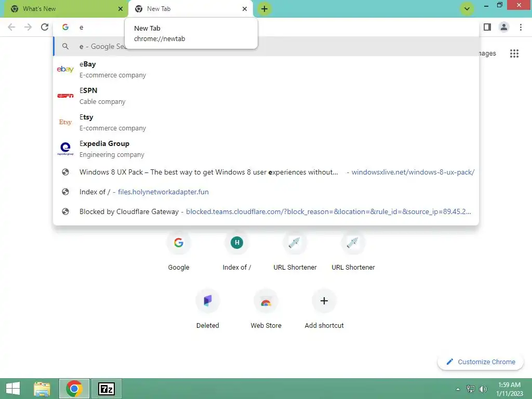
Task: Click the volume speaker tray icon
Action: pyautogui.click(x=483, y=389)
